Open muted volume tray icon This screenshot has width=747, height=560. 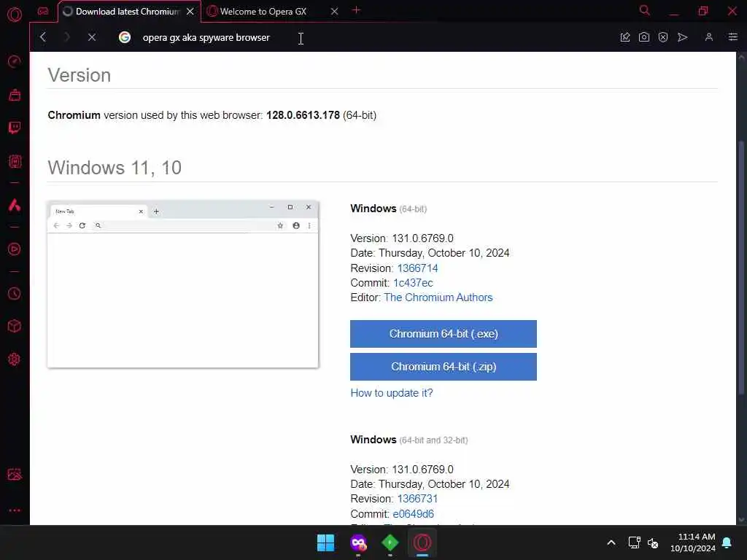click(x=653, y=542)
